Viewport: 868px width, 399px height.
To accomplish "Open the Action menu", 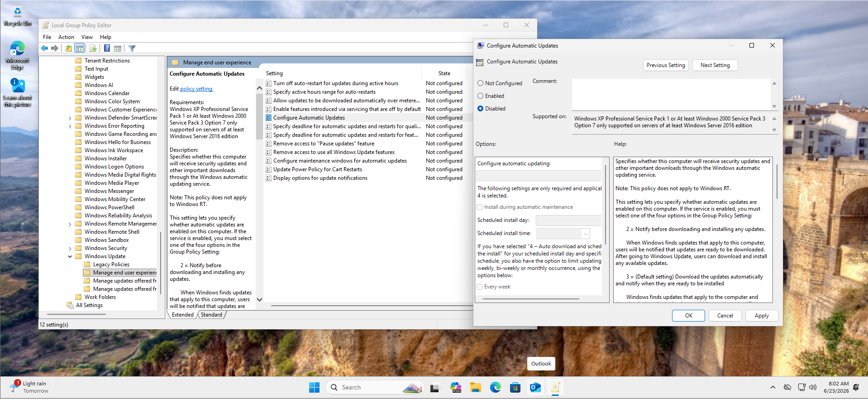I will (x=66, y=37).
